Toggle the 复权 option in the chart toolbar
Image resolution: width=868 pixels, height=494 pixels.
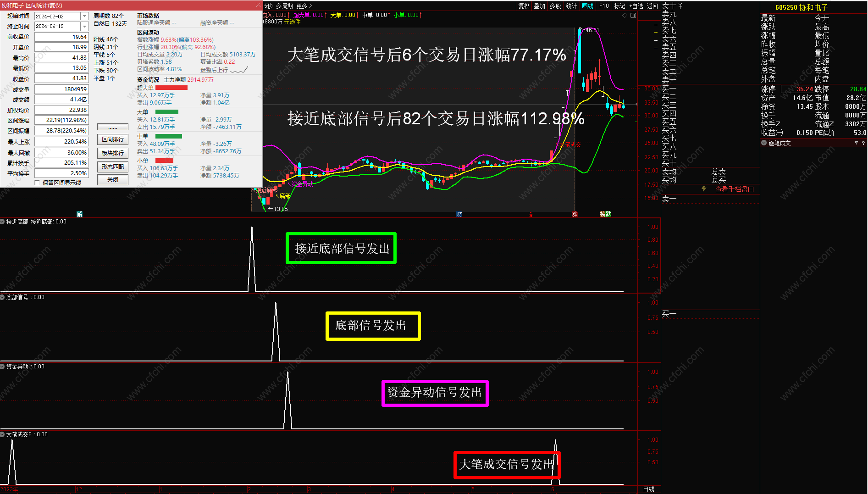tap(524, 6)
